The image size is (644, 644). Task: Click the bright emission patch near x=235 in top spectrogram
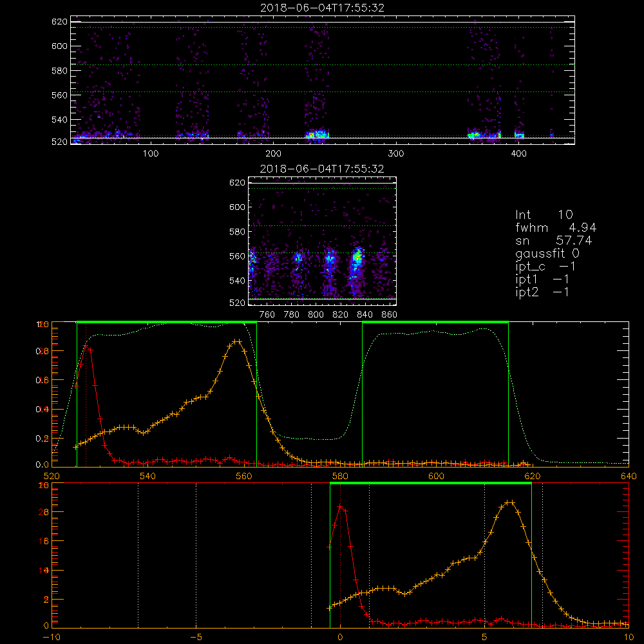tap(317, 135)
